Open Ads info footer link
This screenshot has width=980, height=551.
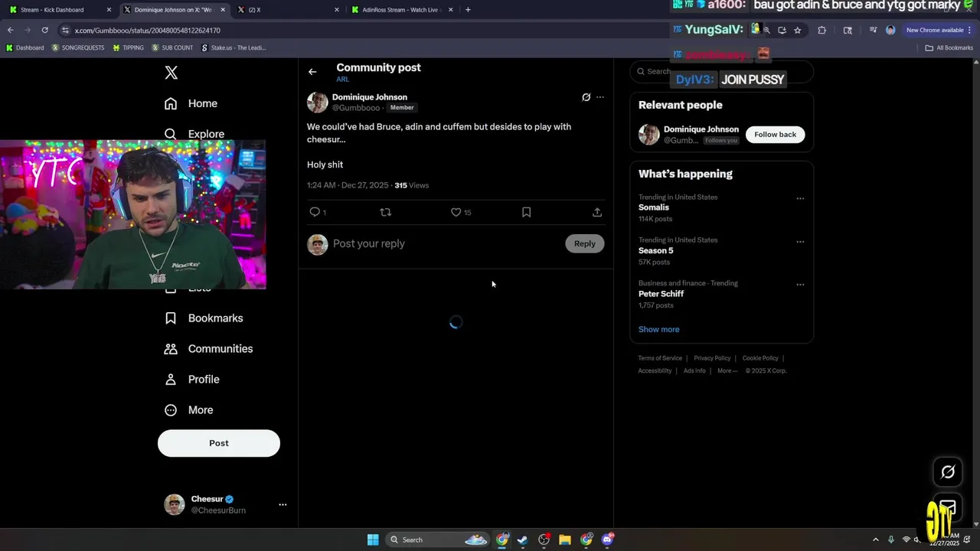(x=694, y=371)
